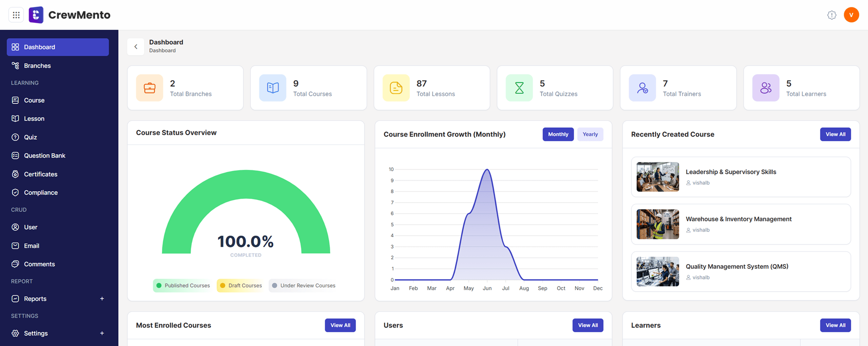868x346 pixels.
Task: View all Most Enrolled Courses
Action: 340,325
